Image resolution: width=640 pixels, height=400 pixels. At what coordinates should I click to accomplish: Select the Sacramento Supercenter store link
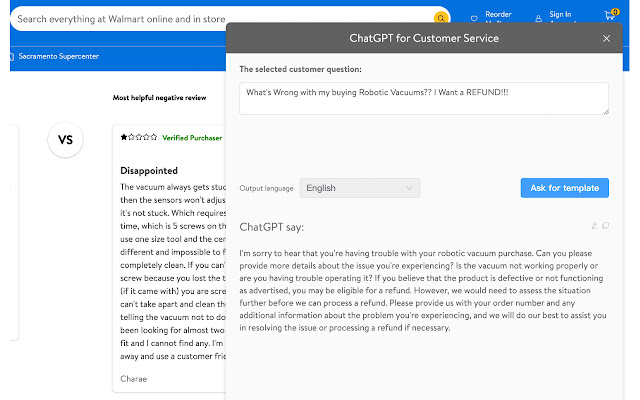59,56
